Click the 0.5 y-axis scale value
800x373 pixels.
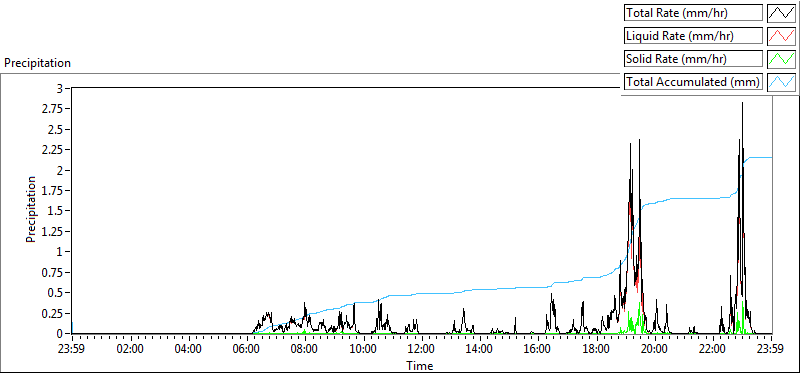pos(54,292)
